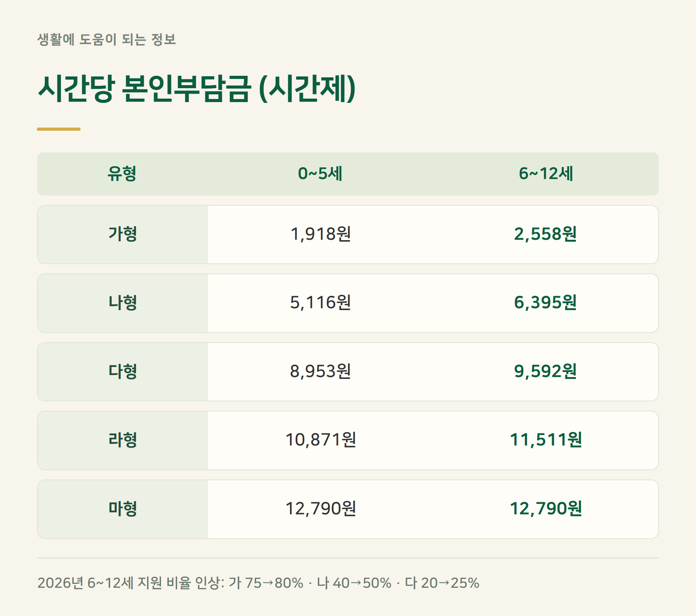Click the 나형 row label
Viewport: 696px width, 616px height.
[123, 303]
